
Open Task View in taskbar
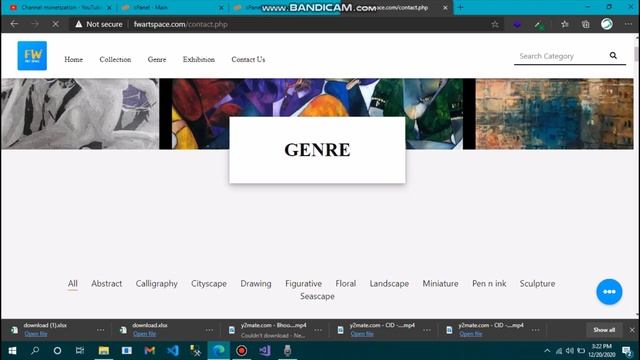(80, 351)
